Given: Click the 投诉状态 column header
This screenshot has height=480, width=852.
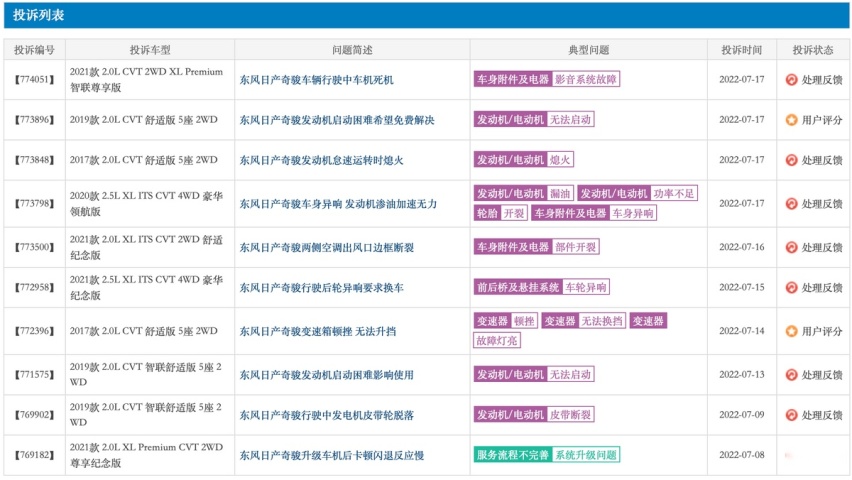Looking at the screenshot, I should coord(813,50).
